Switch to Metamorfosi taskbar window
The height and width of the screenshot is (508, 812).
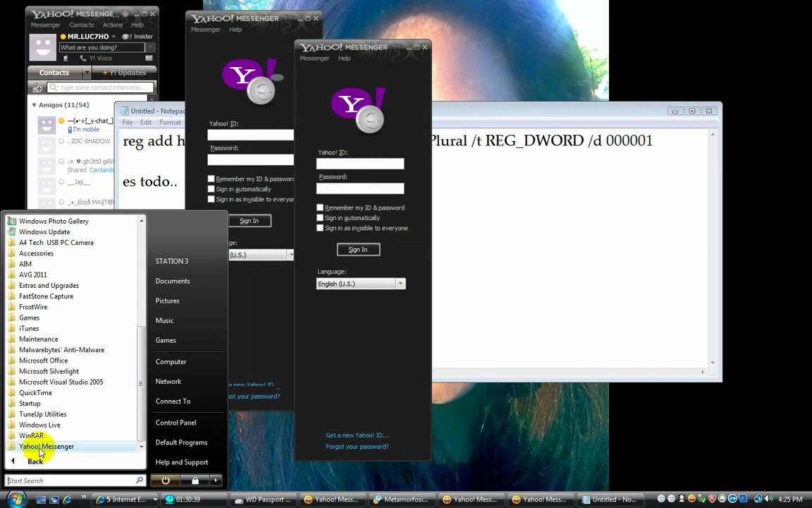[x=402, y=500]
